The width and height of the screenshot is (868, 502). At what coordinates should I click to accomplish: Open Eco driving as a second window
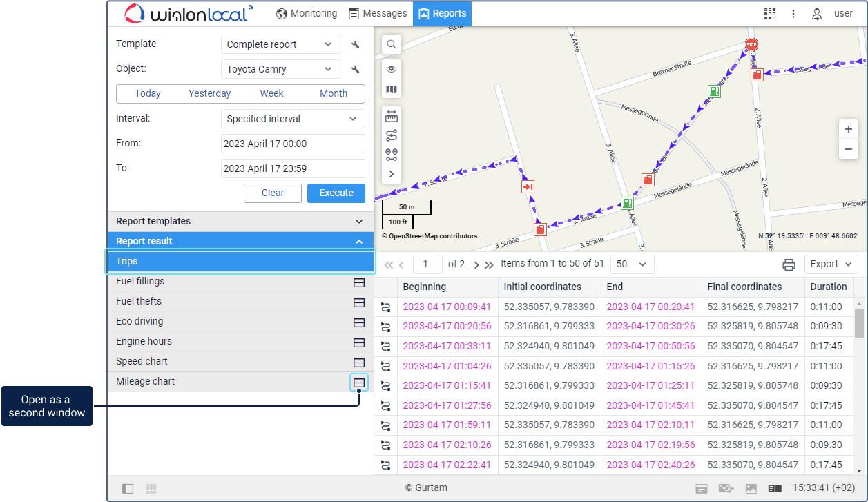359,322
